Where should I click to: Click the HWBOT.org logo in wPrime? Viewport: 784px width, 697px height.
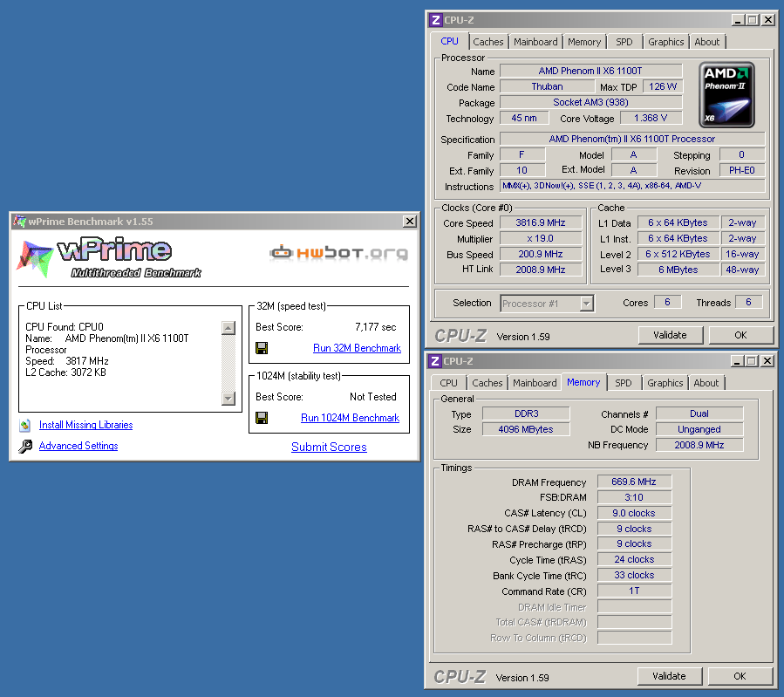click(x=339, y=252)
